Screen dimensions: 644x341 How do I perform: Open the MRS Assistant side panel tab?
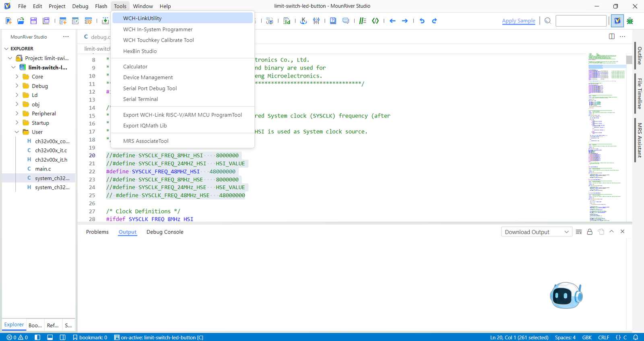click(639, 140)
